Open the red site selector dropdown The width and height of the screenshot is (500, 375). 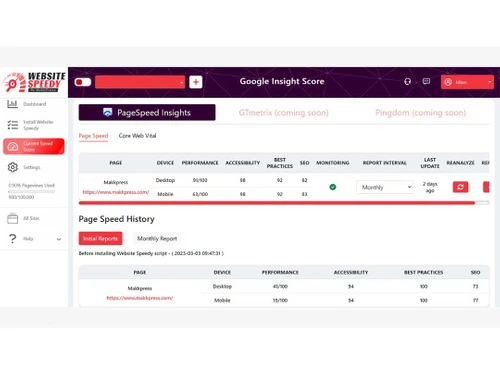click(140, 82)
